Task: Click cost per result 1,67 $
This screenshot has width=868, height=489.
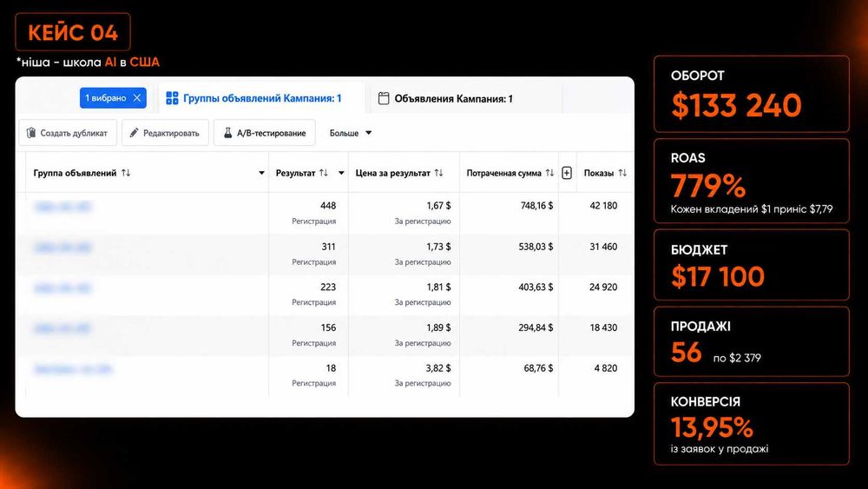Action: click(x=438, y=206)
